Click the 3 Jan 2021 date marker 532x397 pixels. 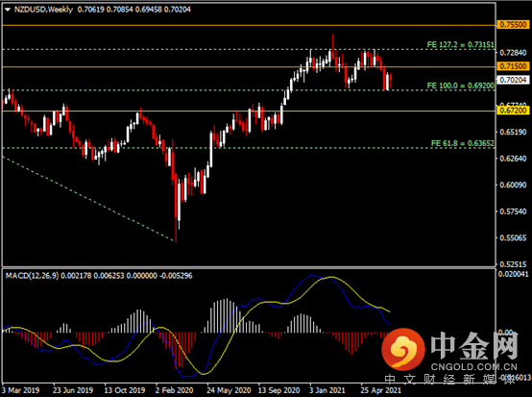(x=327, y=390)
